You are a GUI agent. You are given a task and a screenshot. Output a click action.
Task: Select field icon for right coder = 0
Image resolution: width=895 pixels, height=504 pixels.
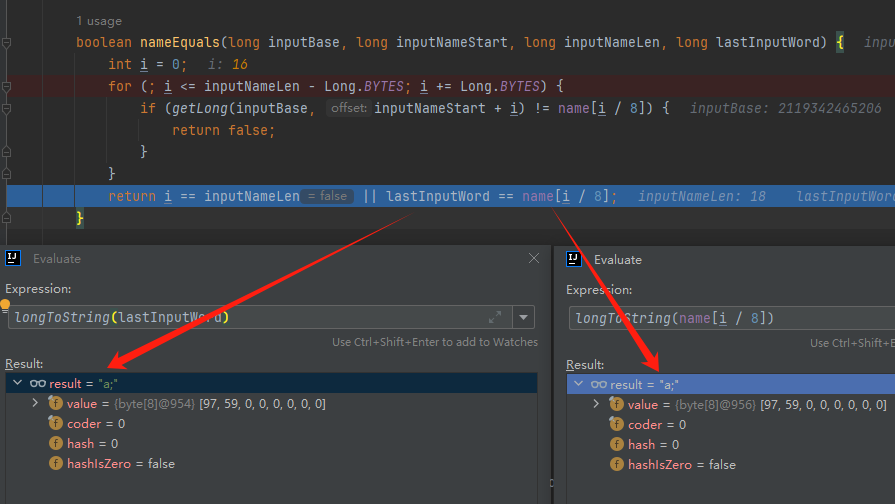point(616,425)
